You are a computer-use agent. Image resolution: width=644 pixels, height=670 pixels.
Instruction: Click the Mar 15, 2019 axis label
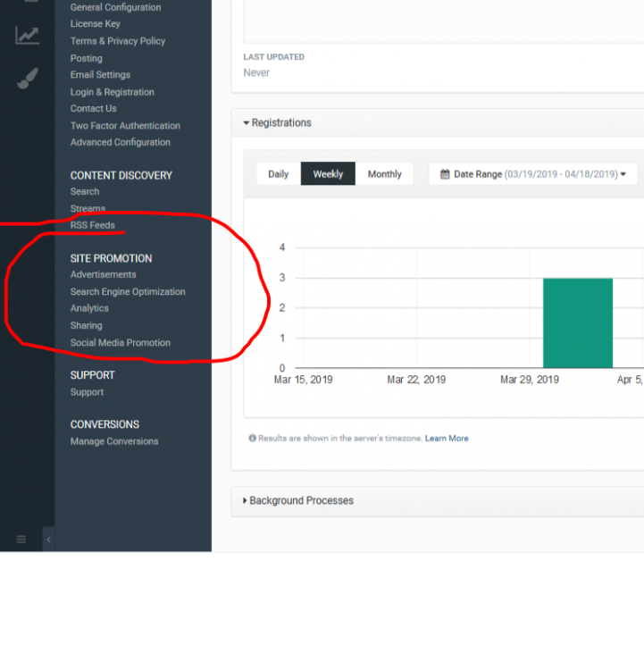304,380
